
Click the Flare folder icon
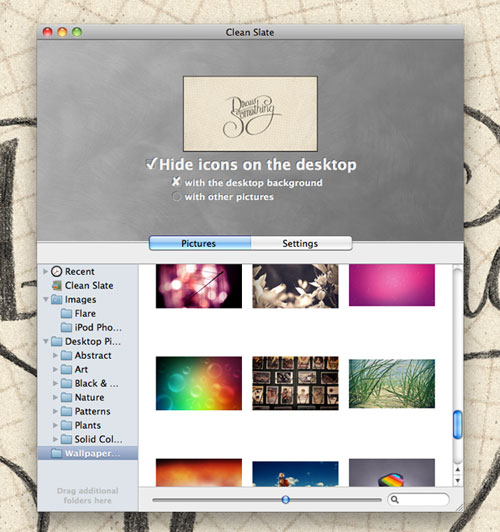[x=66, y=314]
